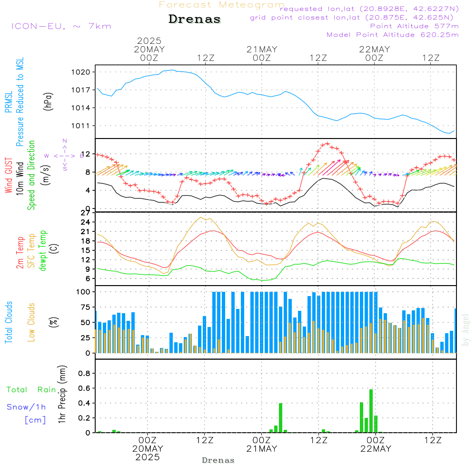Click the '100' cloud percentage axis value
Image resolution: width=476 pixels, height=476 pixels.
click(x=83, y=292)
